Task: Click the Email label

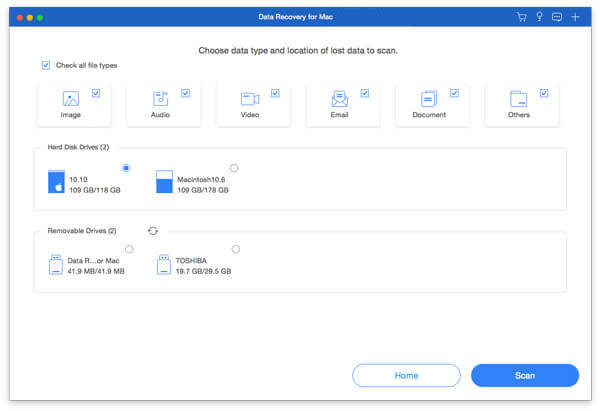Action: [x=339, y=115]
